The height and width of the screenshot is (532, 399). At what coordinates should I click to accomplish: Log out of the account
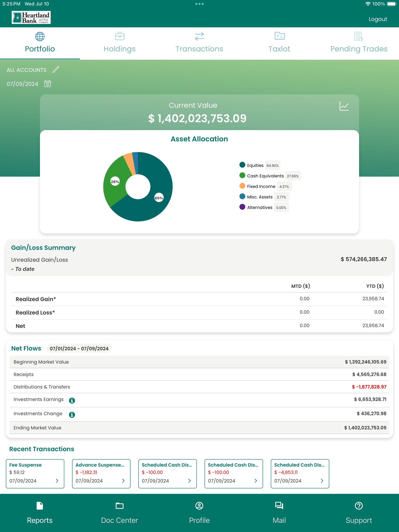pos(378,19)
